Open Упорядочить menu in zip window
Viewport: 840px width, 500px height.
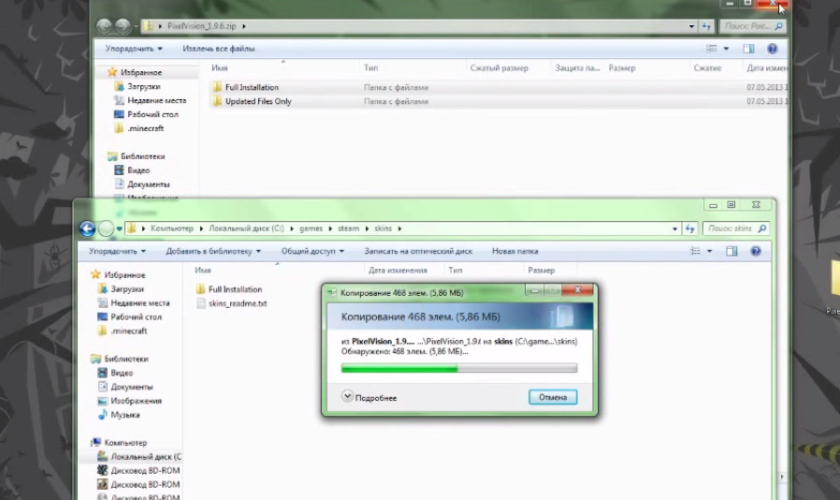[x=134, y=49]
